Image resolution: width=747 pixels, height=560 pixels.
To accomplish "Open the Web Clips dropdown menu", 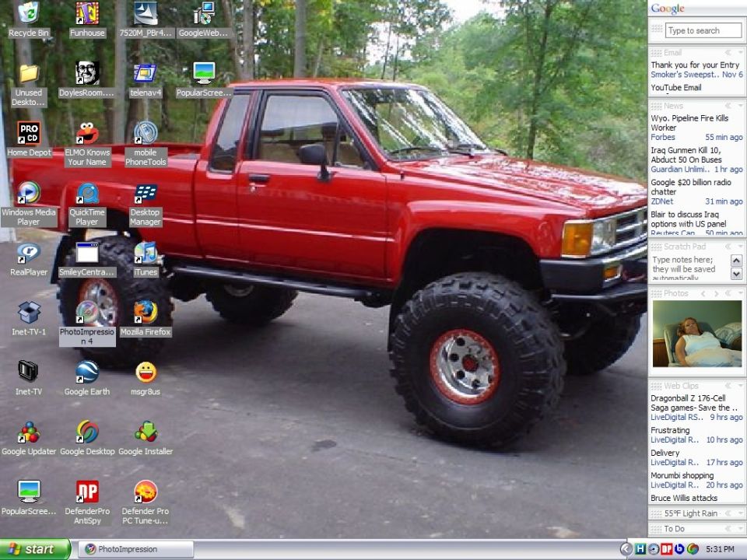I will coord(740,386).
